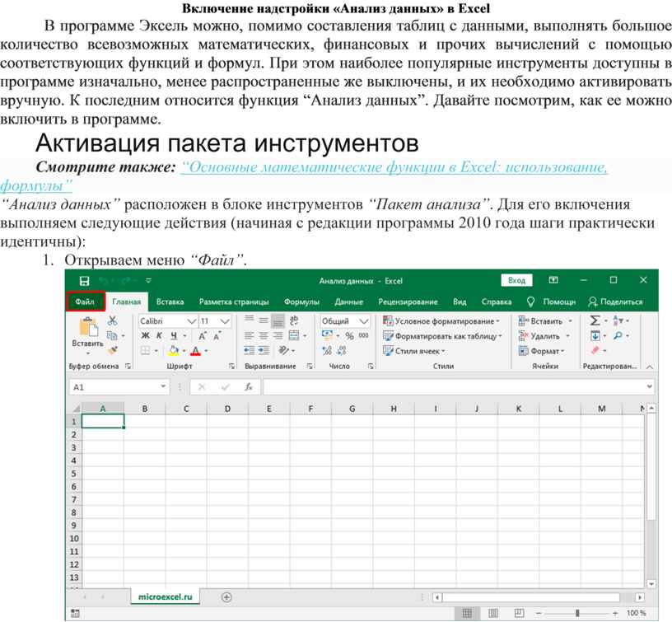Click the Find and Select magnifier icon
The width and height of the screenshot is (672, 622).
point(618,335)
